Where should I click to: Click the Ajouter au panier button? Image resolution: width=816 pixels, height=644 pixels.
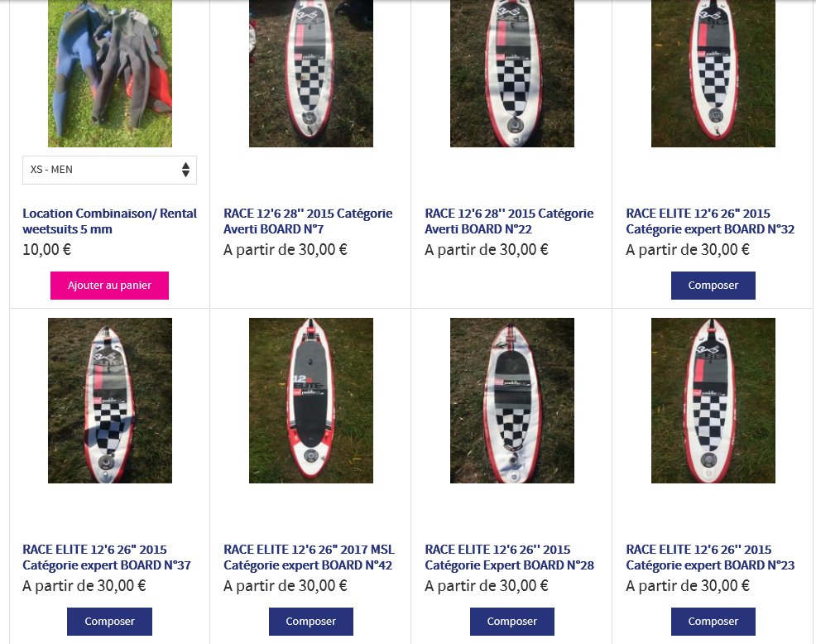109,286
